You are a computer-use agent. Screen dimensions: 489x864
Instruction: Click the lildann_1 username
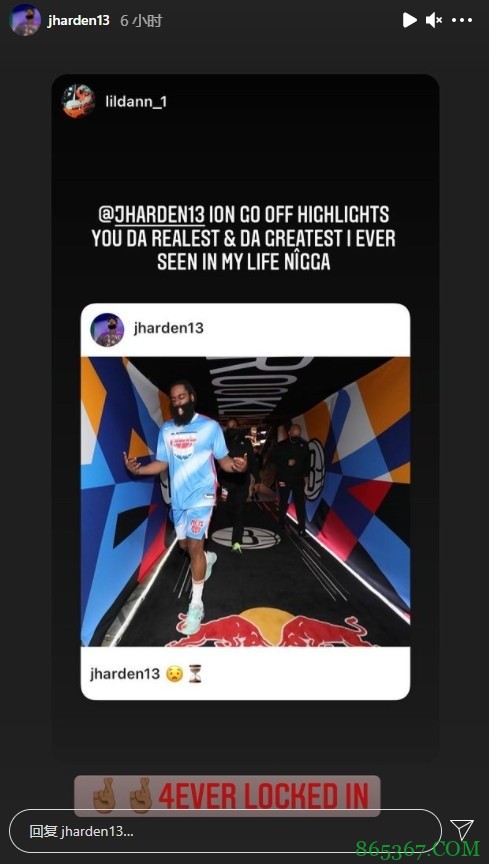coord(136,102)
